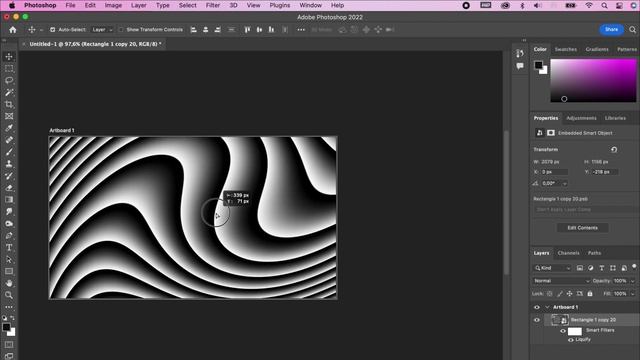Switch to the Swatches tab
Viewport: 640px width, 360px height.
[565, 49]
